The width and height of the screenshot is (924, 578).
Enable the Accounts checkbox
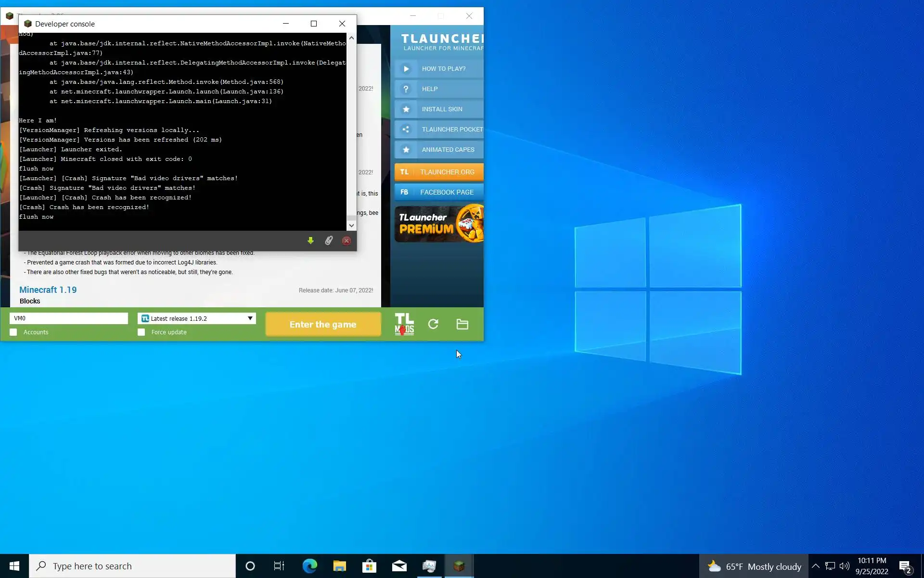(x=13, y=332)
